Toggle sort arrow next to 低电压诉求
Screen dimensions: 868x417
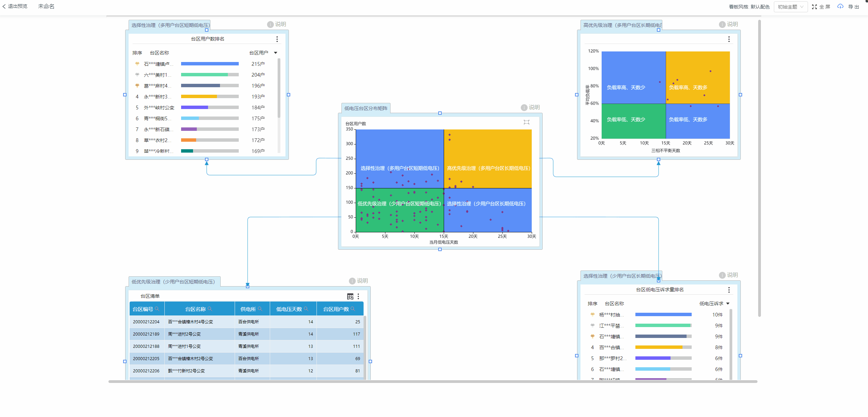[728, 304]
